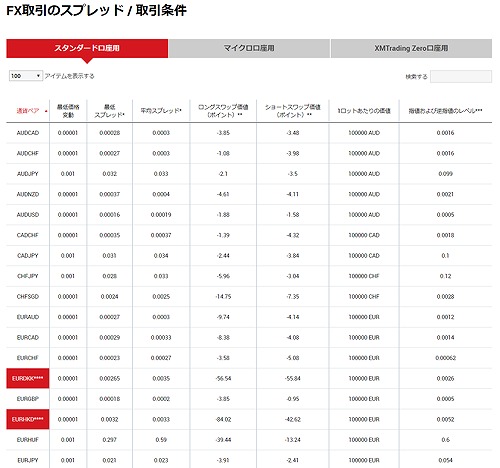Click CHFJPY stop level 0.12
The width and height of the screenshot is (500, 468).
(445, 276)
